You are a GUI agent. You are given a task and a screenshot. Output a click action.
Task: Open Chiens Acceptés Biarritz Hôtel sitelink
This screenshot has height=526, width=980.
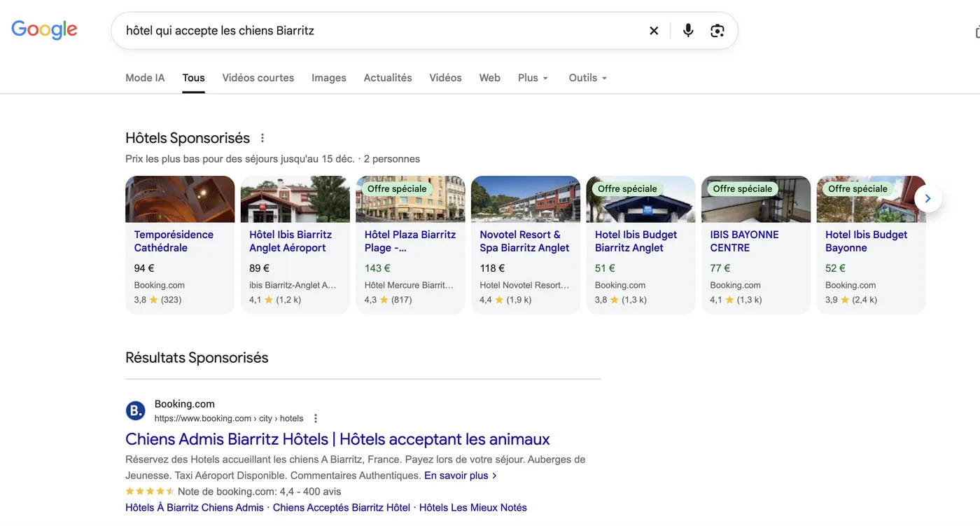click(x=342, y=508)
